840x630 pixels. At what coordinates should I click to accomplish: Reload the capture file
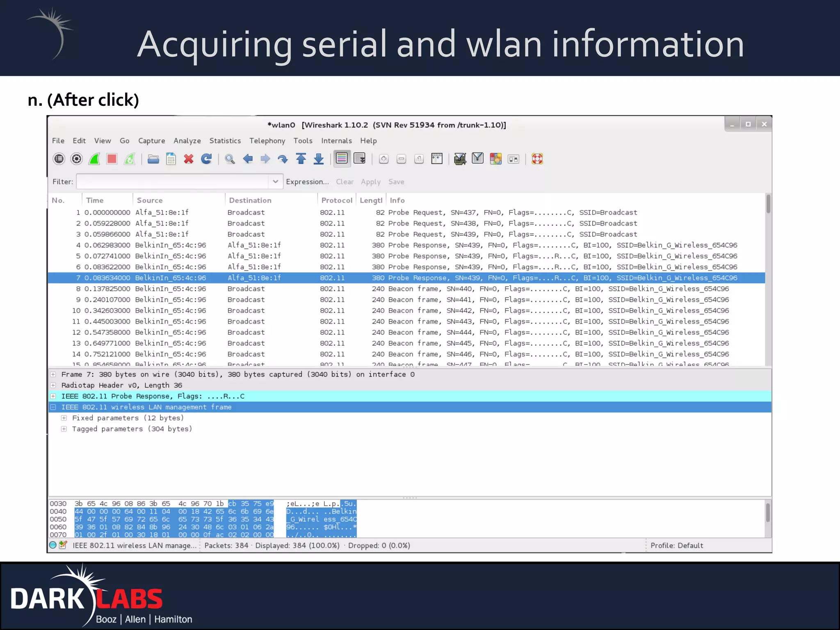click(x=206, y=159)
